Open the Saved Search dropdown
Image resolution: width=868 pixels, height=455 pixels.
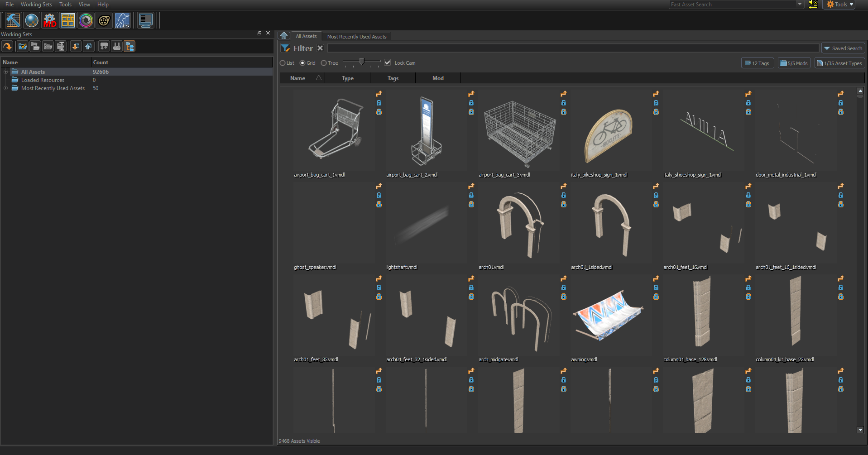tap(843, 48)
